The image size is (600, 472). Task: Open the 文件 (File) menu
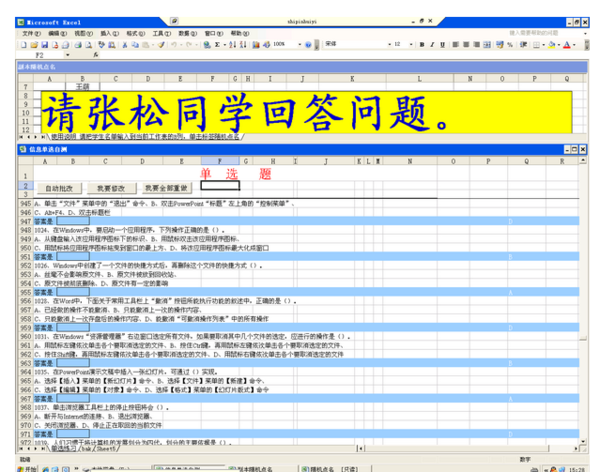tap(31, 34)
